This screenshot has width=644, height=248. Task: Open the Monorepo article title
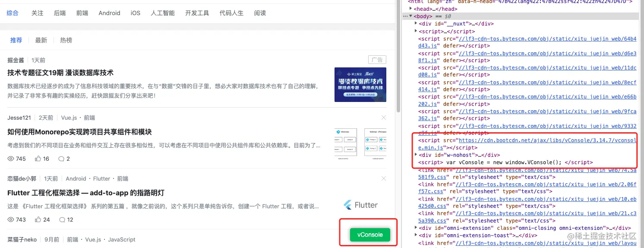pos(79,132)
